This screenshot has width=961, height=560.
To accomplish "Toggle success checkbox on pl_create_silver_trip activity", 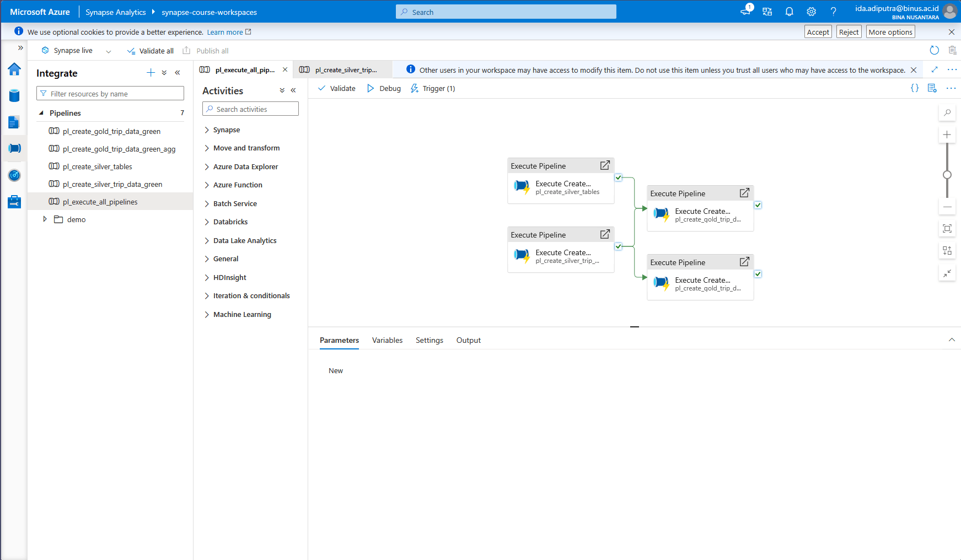I will click(x=619, y=246).
